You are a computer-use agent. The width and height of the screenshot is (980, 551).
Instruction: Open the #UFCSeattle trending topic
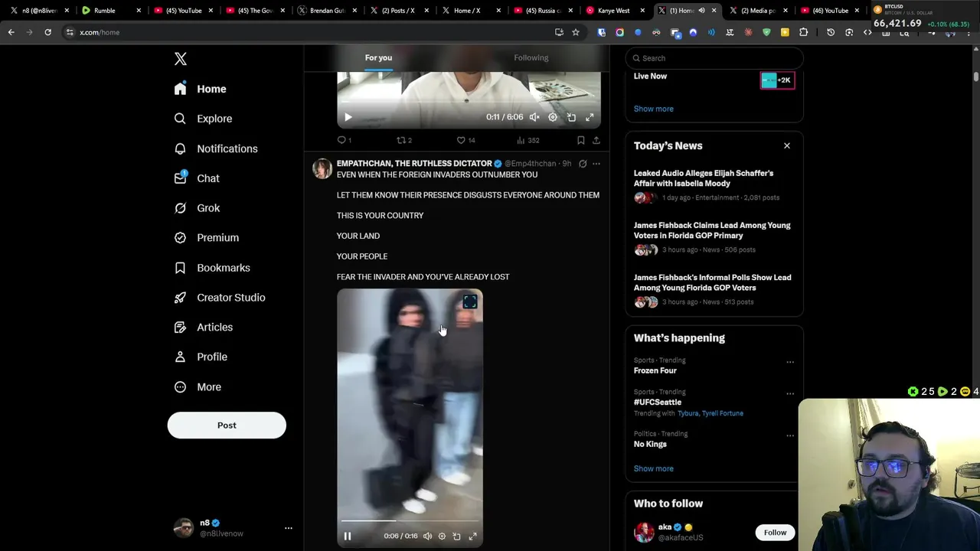(x=658, y=402)
